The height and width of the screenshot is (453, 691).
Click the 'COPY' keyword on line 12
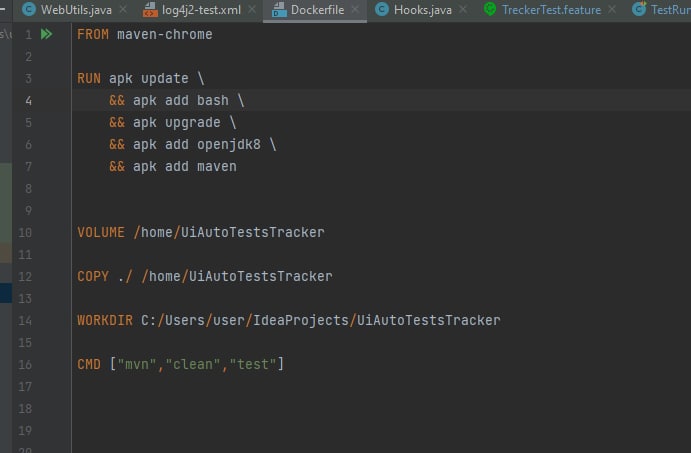pos(93,276)
